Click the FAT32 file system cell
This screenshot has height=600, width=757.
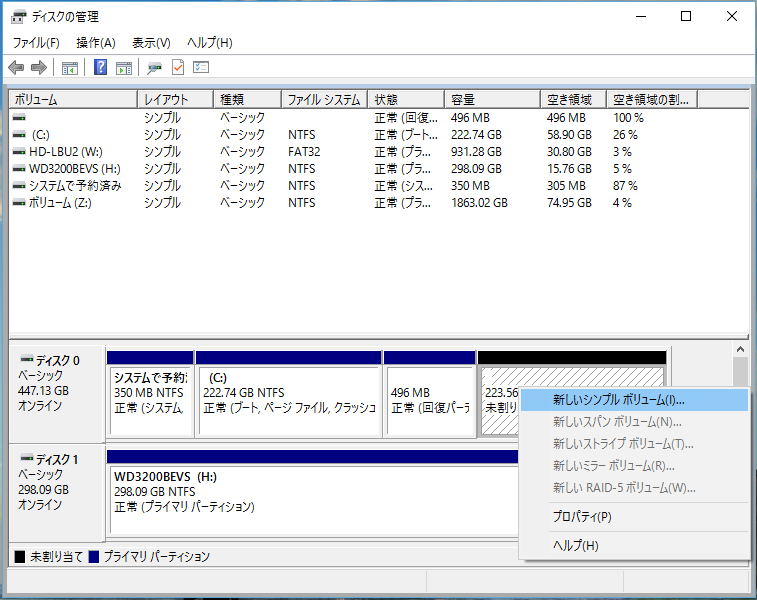[x=304, y=152]
